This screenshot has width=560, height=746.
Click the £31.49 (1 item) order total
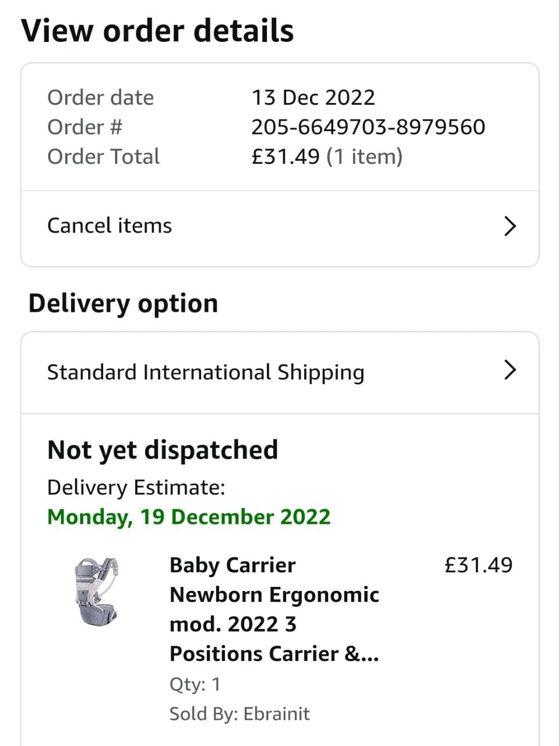(327, 156)
